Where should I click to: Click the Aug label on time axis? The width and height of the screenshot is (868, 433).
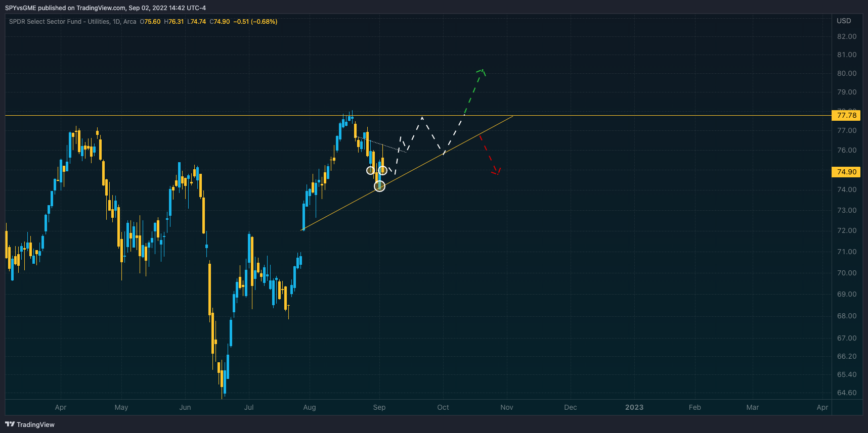coord(310,407)
